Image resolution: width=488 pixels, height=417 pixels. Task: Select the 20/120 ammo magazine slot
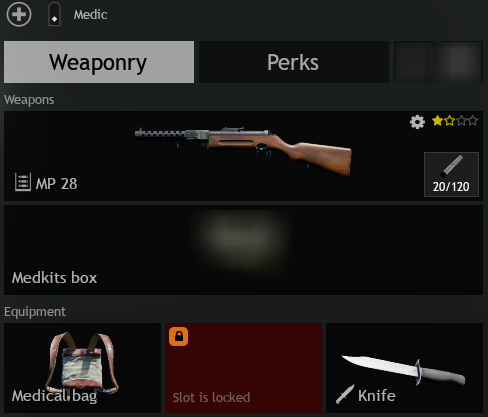(451, 174)
